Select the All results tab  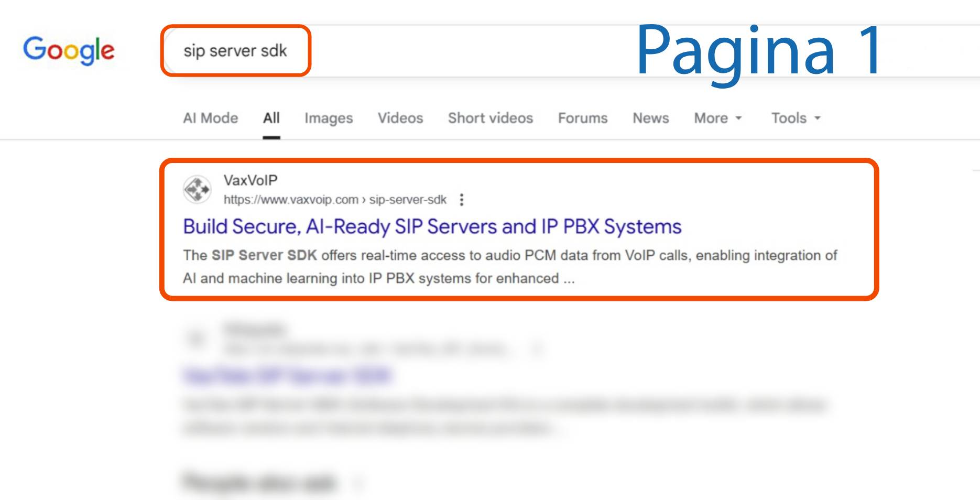(271, 118)
